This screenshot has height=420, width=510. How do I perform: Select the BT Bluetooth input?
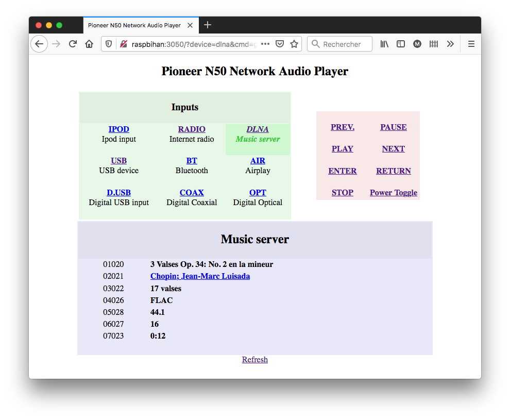pyautogui.click(x=192, y=161)
